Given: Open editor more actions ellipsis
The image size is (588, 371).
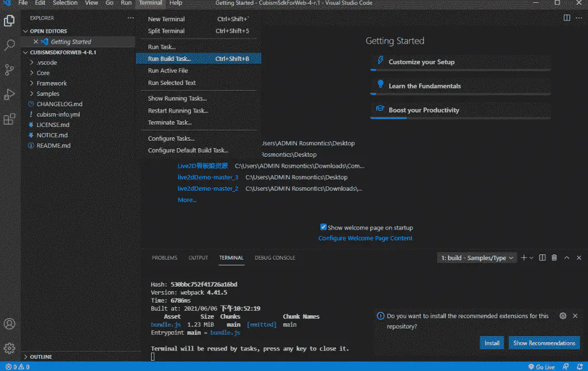Looking at the screenshot, I should tap(579, 18).
